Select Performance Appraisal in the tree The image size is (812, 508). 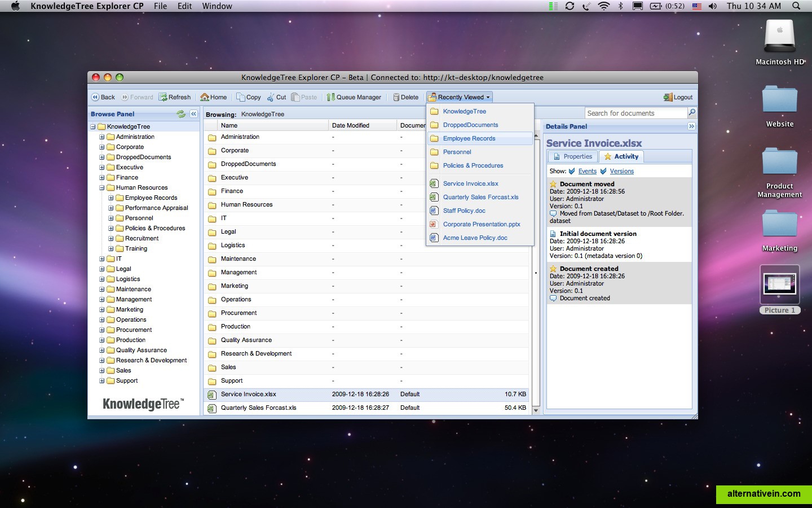tap(156, 208)
